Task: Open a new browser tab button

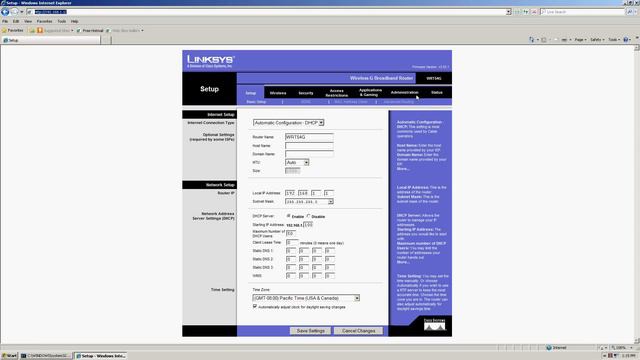Action: point(106,40)
